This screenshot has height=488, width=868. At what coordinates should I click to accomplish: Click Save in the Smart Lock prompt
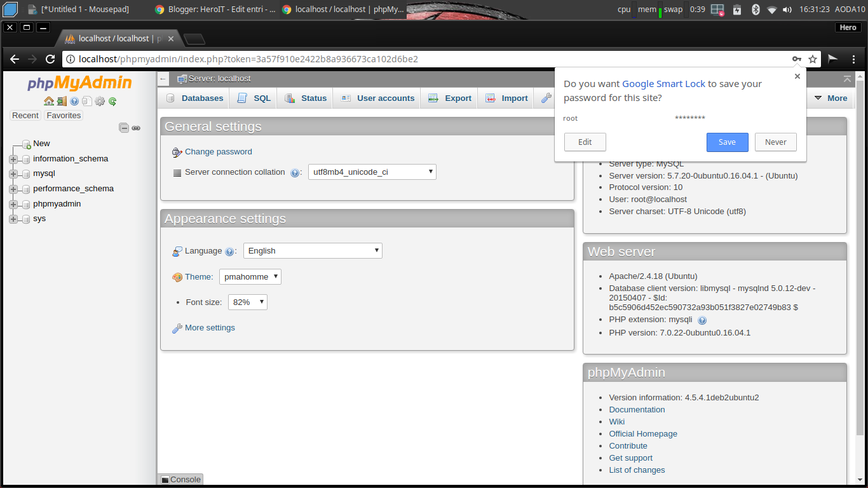click(727, 142)
